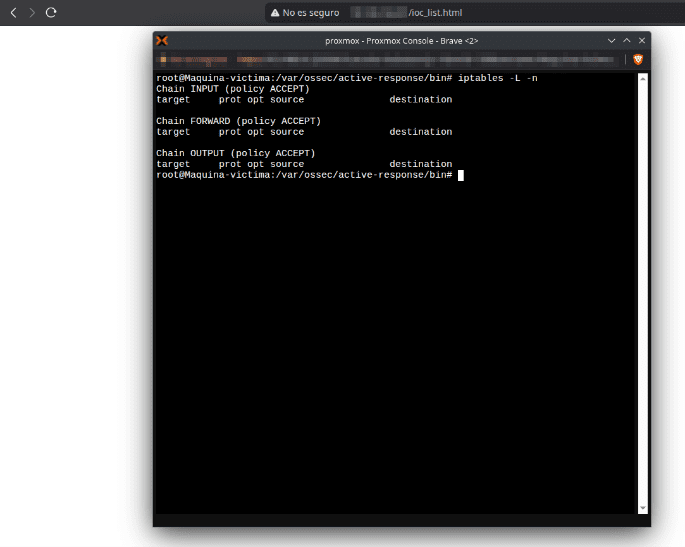The height and width of the screenshot is (547, 685).
Task: Click the 'iptables -L -n' command text
Action: (x=498, y=78)
